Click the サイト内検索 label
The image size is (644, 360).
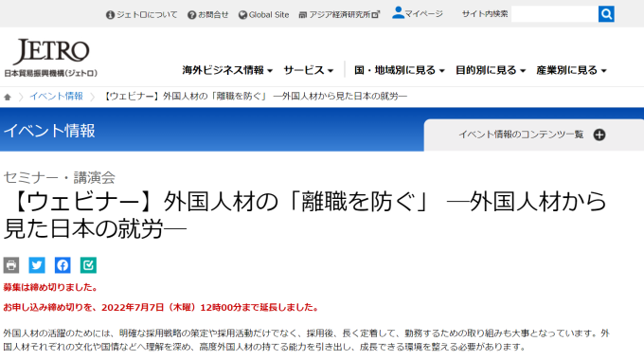coord(485,14)
